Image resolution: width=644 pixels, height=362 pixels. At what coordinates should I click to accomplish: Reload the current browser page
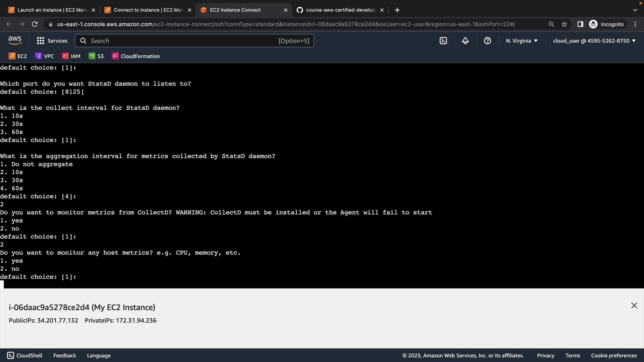point(35,24)
